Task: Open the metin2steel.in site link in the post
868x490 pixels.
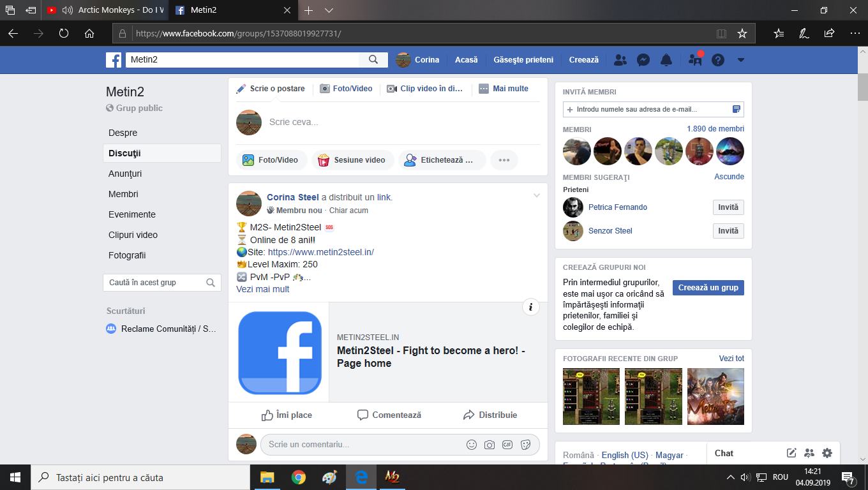Action: tap(321, 252)
